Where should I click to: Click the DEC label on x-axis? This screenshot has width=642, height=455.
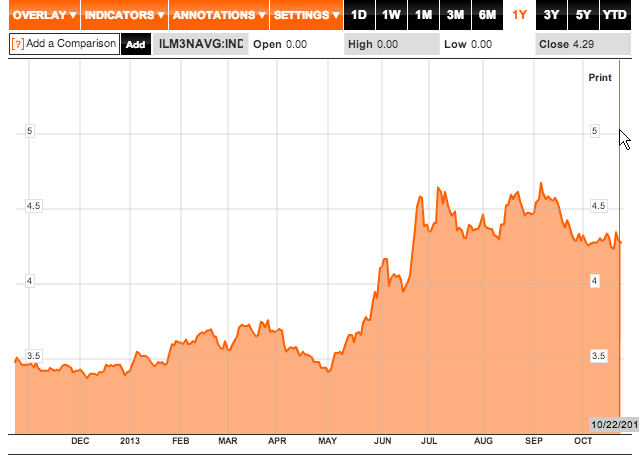pyautogui.click(x=80, y=441)
